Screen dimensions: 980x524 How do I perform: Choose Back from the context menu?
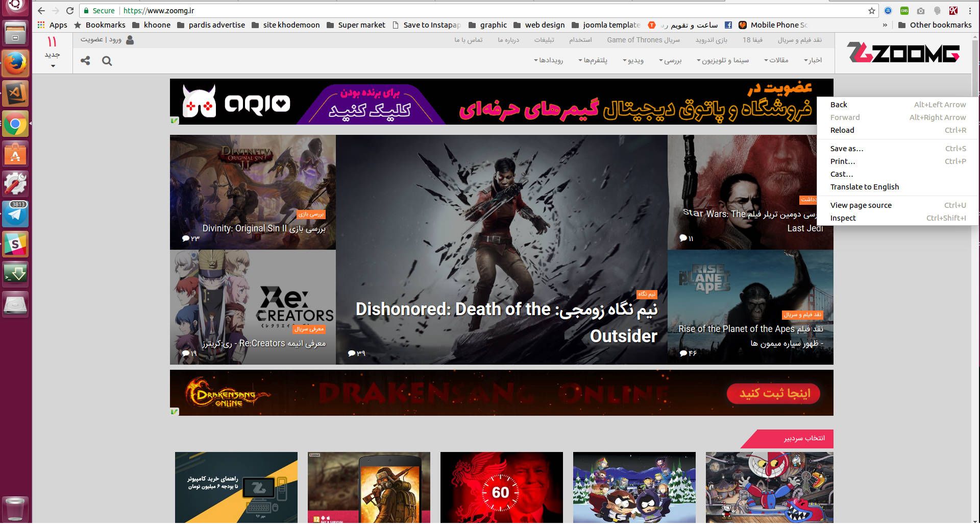[x=898, y=105]
